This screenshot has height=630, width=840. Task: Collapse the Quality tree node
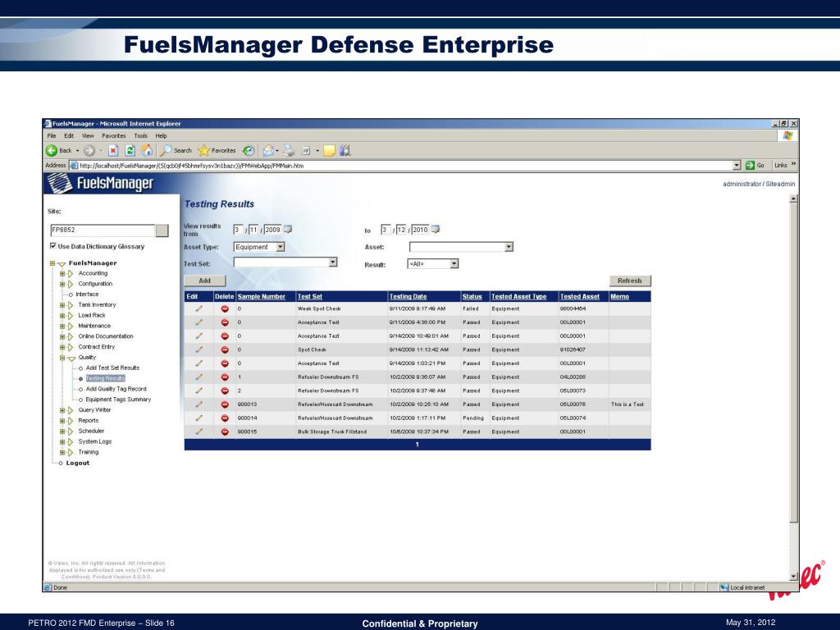[x=62, y=358]
